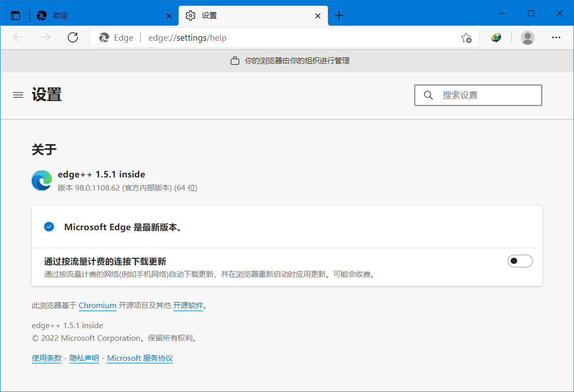Click the 使用条款 link
This screenshot has width=574, height=392.
pos(46,358)
